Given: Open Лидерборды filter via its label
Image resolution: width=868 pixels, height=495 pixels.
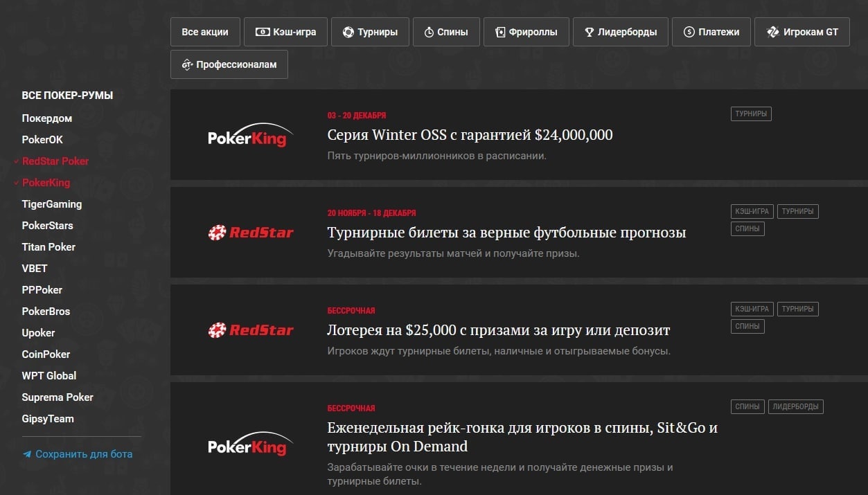Looking at the screenshot, I should [x=628, y=32].
